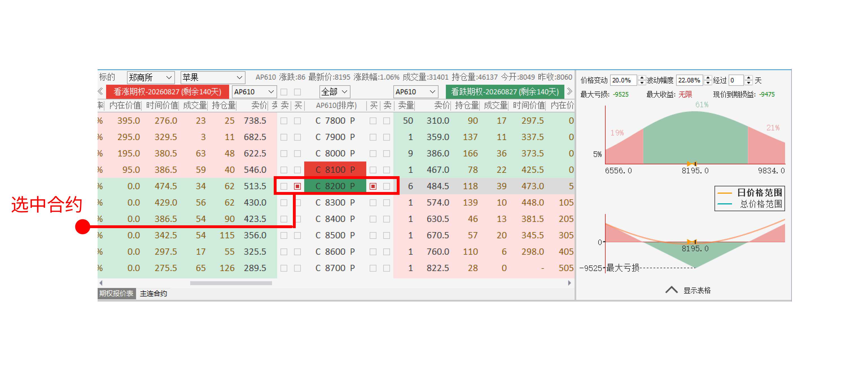Check the call sell box for 7800

click(x=284, y=121)
